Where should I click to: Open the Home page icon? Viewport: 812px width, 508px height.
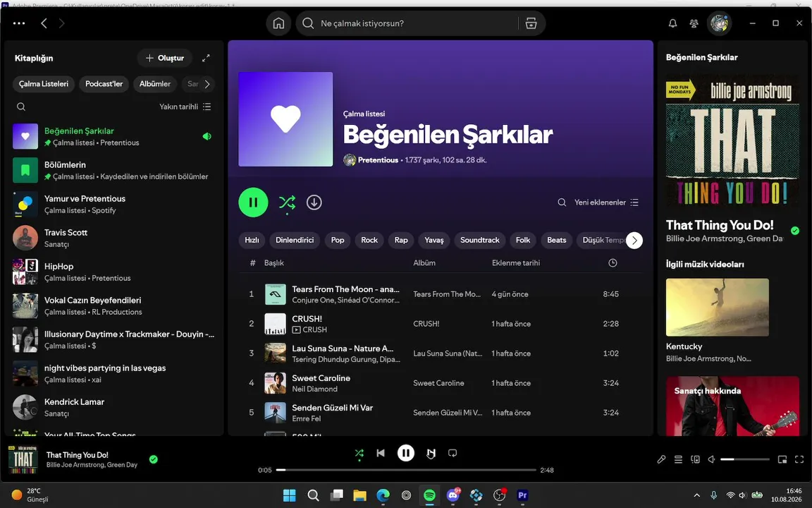[x=278, y=23]
